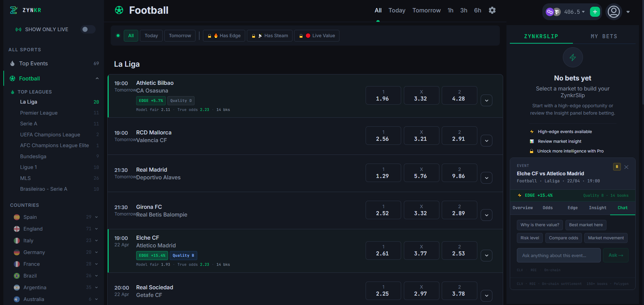Viewport: 644px width, 305px height.
Task: Expand the Spain country list
Action: pyautogui.click(x=97, y=217)
